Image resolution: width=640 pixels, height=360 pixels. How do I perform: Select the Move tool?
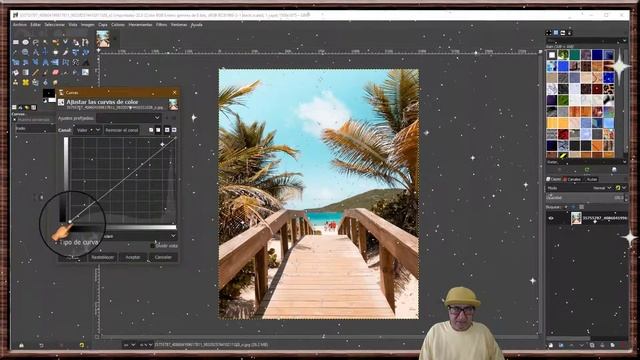pos(45,52)
